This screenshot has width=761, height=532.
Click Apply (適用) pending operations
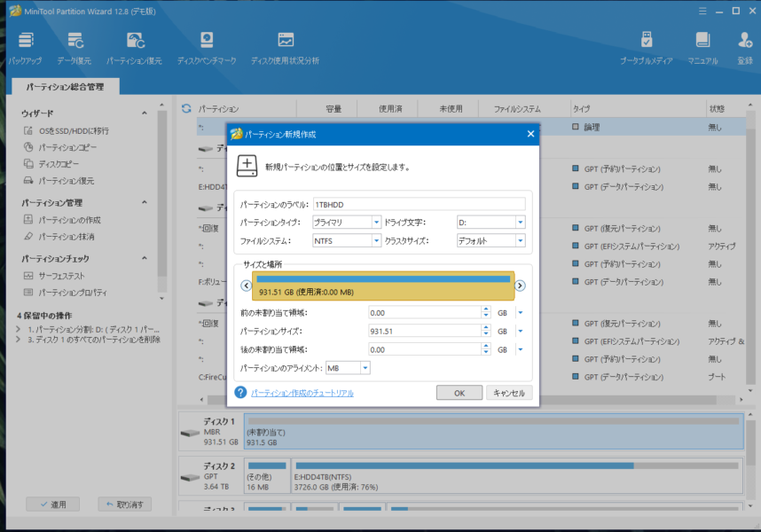[53, 505]
